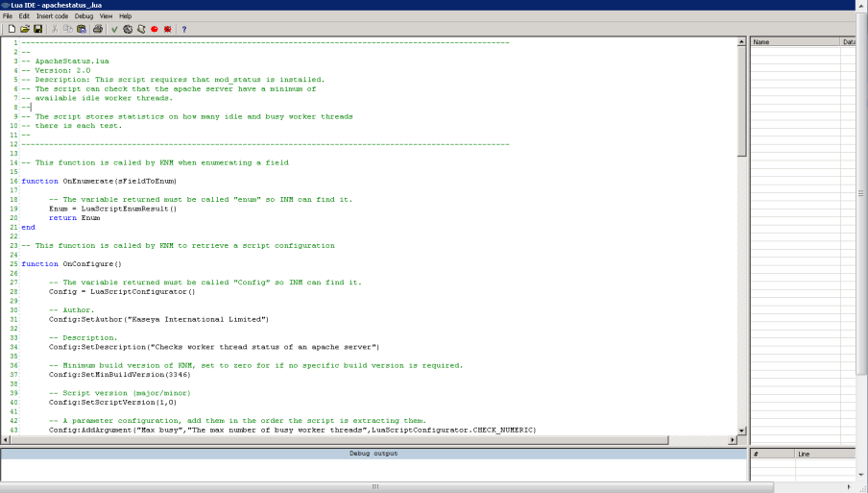Open the File menu

[9, 16]
